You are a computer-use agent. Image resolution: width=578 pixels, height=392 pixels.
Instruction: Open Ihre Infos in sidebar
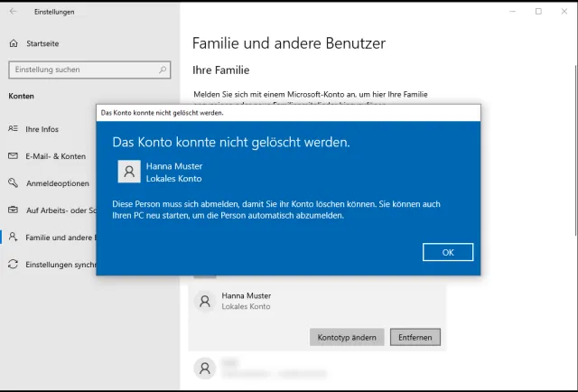click(x=42, y=129)
